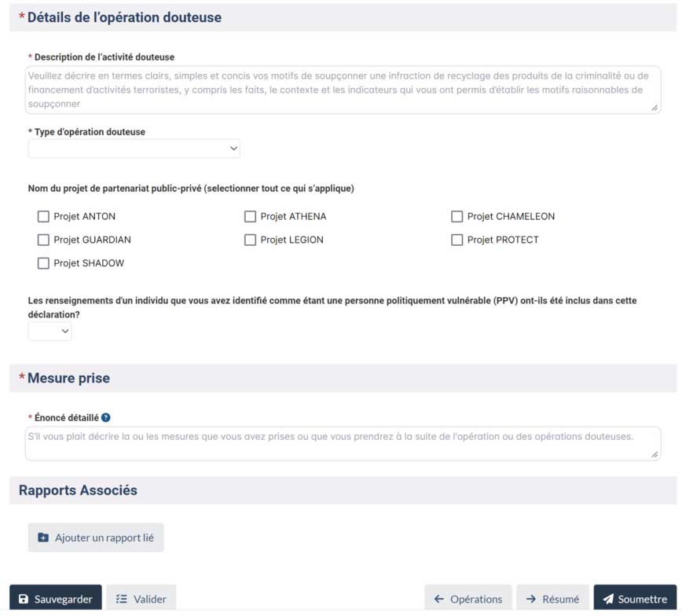Check the Projet ANTON checkbox
Screen dimensions: 682x616
coord(43,216)
